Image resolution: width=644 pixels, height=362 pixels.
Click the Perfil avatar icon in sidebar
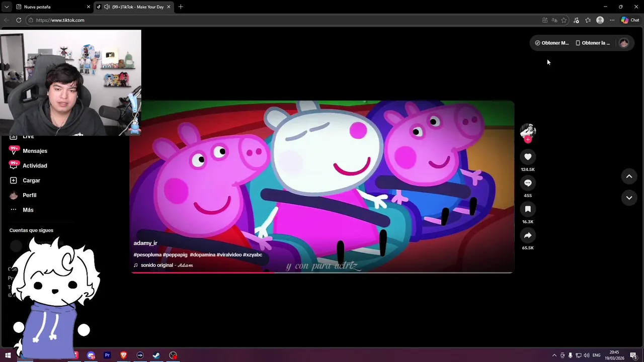click(14, 195)
